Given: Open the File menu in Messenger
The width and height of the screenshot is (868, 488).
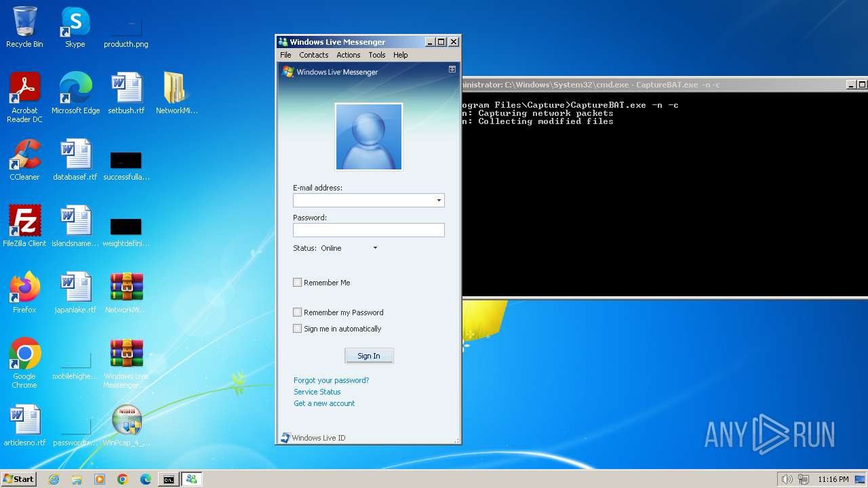Looking at the screenshot, I should (x=285, y=55).
